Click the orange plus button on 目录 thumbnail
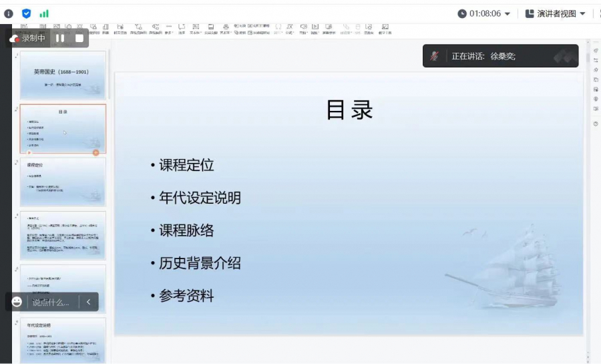601x364 pixels. 96,153
